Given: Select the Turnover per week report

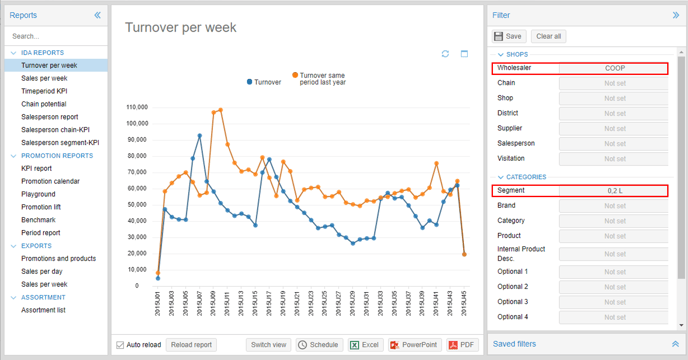Looking at the screenshot, I should pos(56,65).
